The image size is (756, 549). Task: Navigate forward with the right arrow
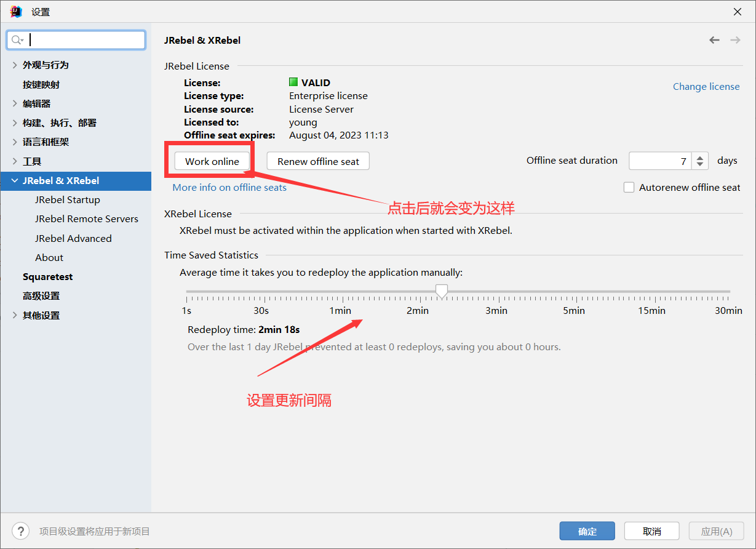coord(735,40)
